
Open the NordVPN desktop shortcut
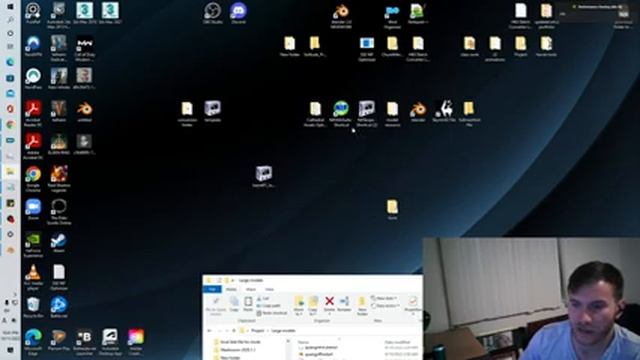(x=33, y=46)
